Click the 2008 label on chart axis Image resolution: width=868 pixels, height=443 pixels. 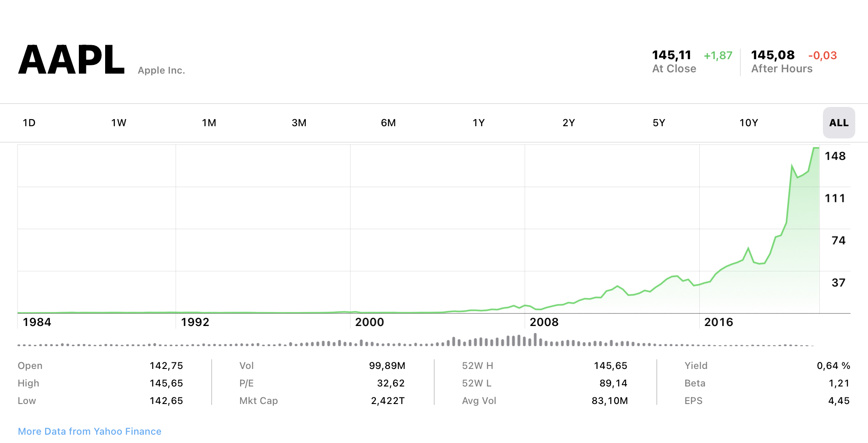pos(544,322)
